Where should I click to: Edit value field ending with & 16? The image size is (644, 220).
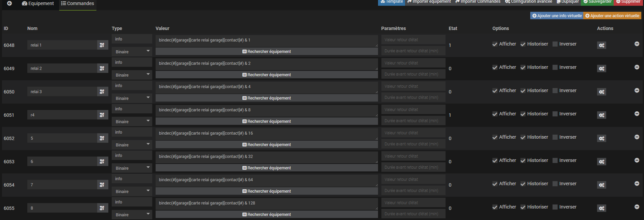pyautogui.click(x=267, y=134)
